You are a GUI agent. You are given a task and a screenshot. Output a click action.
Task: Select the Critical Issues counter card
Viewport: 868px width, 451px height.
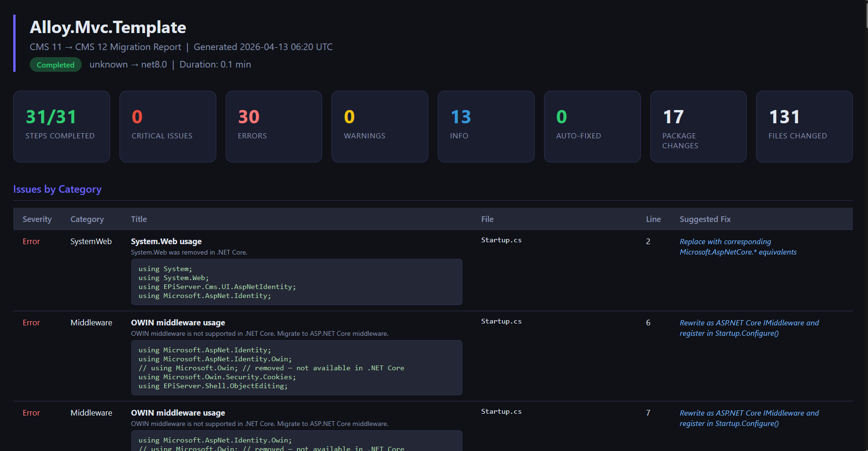(x=168, y=126)
